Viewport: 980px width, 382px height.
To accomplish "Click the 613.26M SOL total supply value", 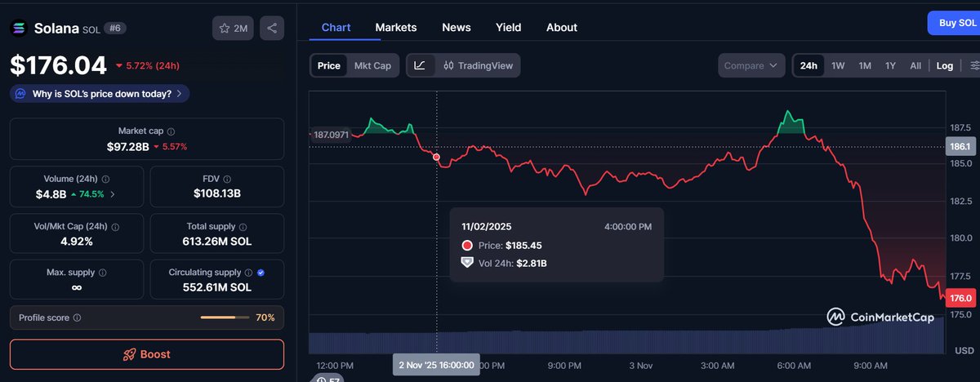I will [217, 242].
